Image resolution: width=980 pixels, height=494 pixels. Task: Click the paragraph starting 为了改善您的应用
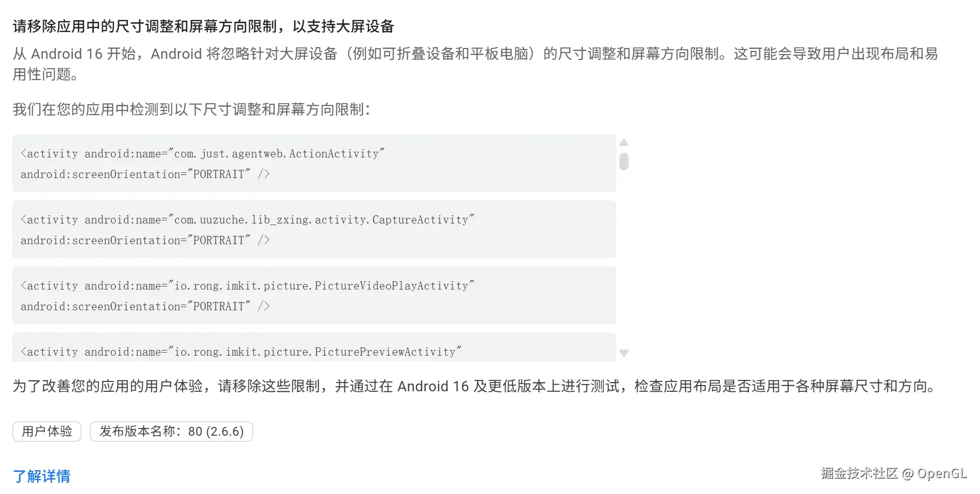475,386
